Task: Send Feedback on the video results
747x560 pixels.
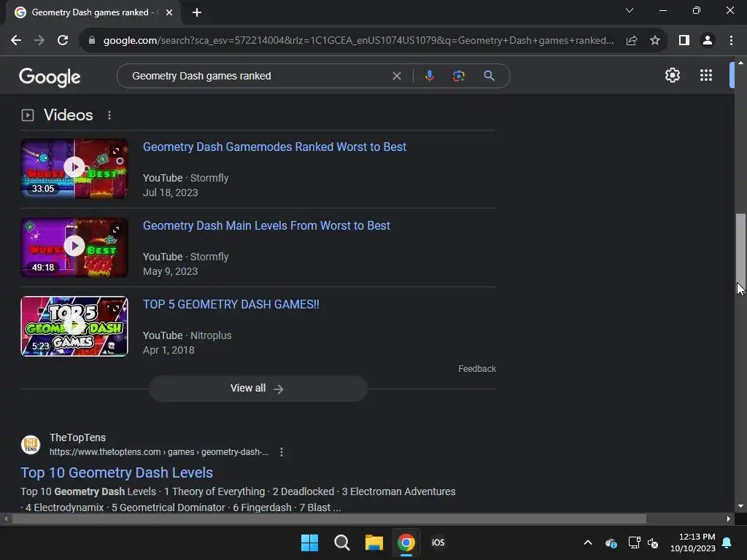Action: click(x=477, y=368)
